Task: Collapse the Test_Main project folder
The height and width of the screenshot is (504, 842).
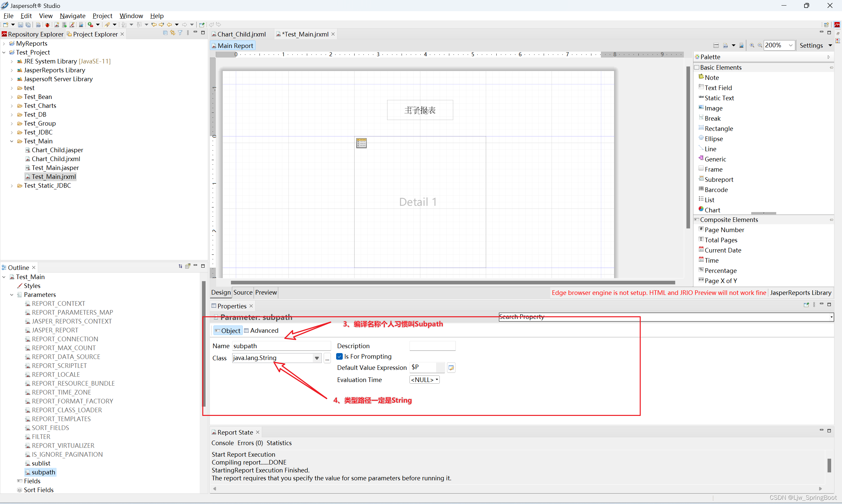Action: [x=12, y=141]
